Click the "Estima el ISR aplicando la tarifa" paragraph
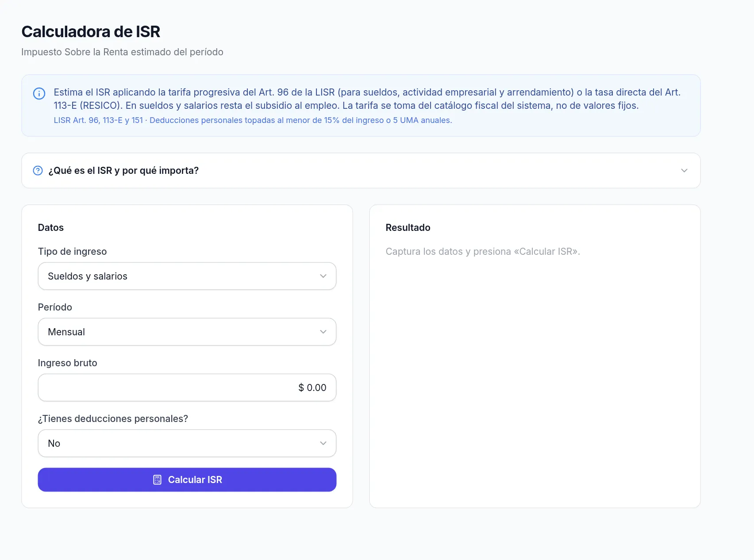The image size is (754, 560). [x=367, y=99]
